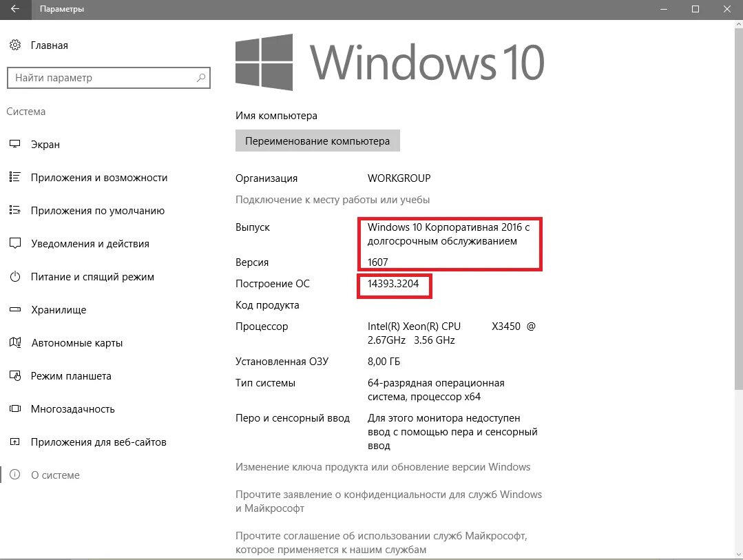Image resolution: width=743 pixels, height=560 pixels.
Task: Click the Windows logo image
Action: coord(264,62)
